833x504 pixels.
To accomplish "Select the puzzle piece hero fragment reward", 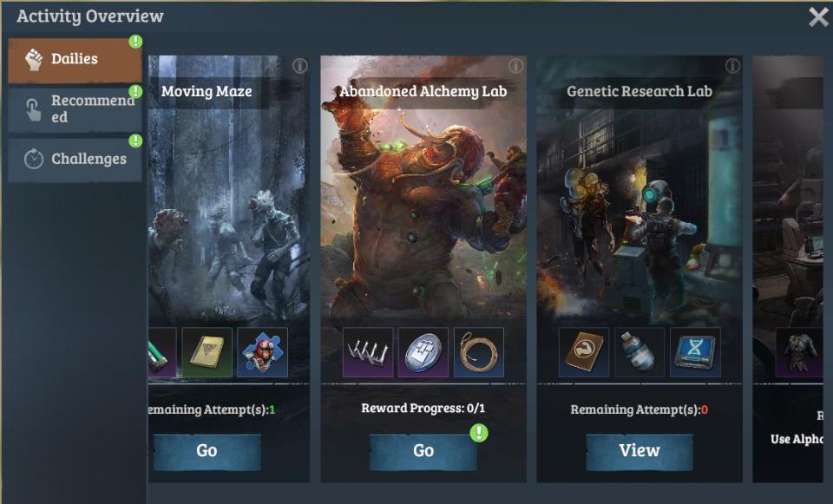I will pyautogui.click(x=262, y=353).
